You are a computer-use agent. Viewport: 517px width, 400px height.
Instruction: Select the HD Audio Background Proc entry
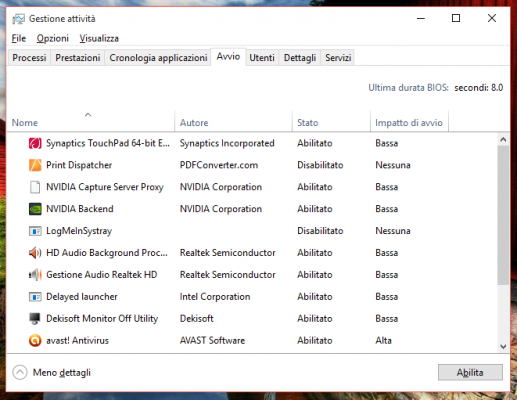tap(107, 253)
